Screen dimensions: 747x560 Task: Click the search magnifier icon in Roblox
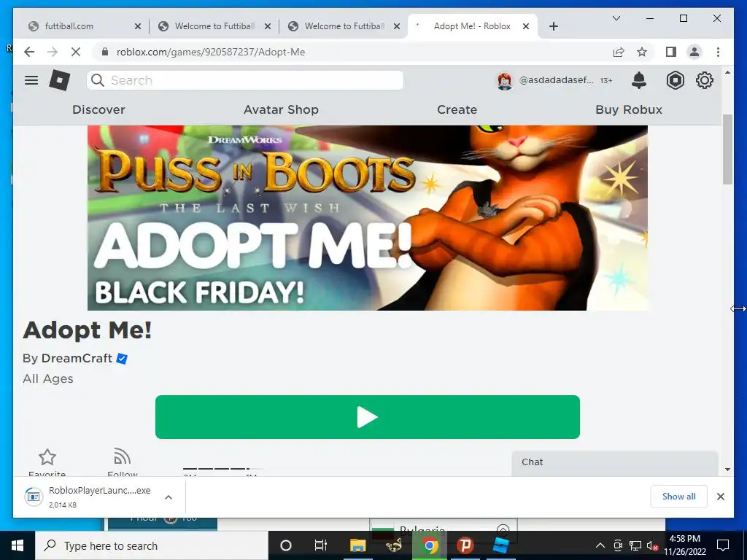tap(98, 80)
